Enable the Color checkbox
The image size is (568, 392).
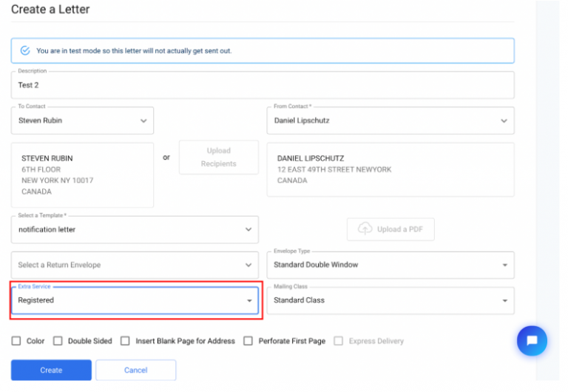click(16, 341)
